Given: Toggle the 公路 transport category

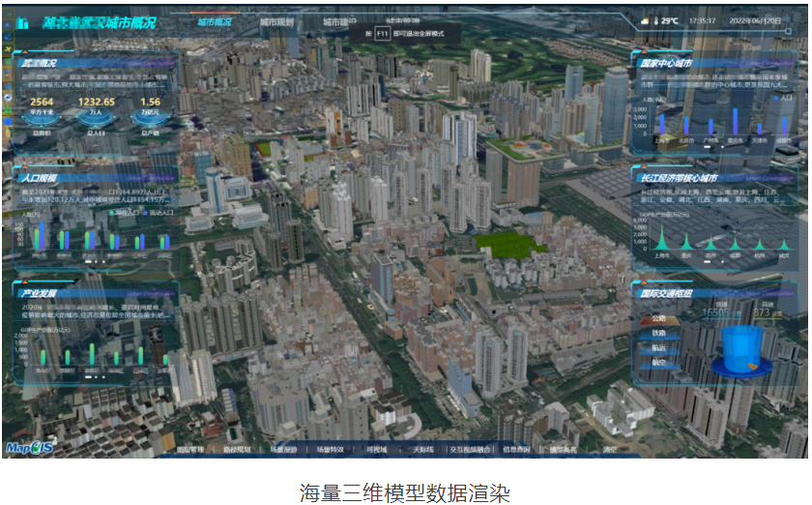Looking at the screenshot, I should (658, 317).
